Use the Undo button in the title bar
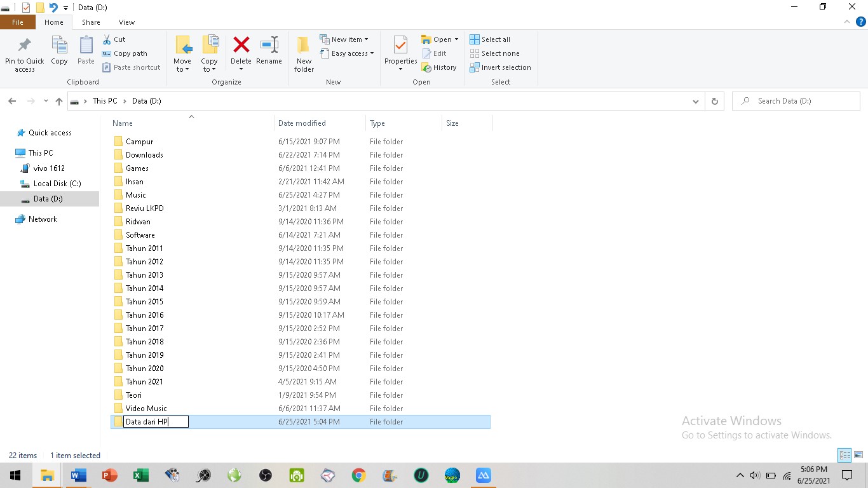The height and width of the screenshot is (488, 868). 53,8
